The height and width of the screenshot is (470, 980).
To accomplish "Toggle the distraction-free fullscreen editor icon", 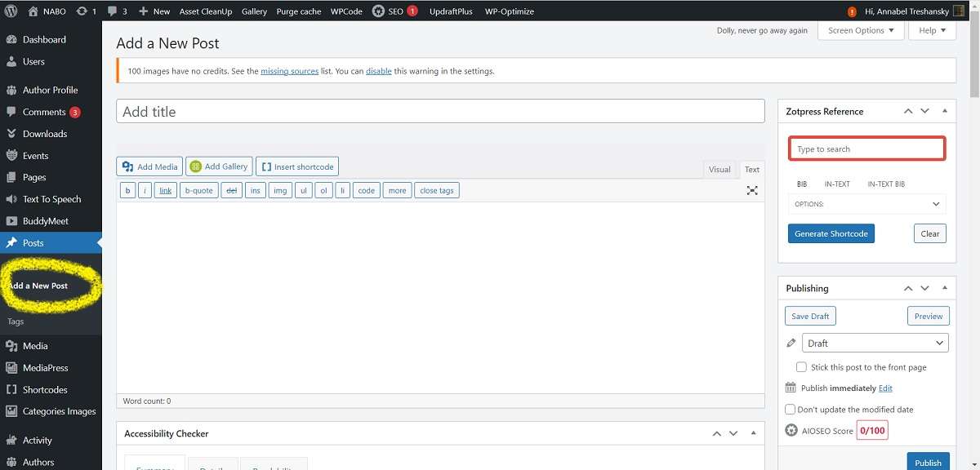I will coord(751,190).
